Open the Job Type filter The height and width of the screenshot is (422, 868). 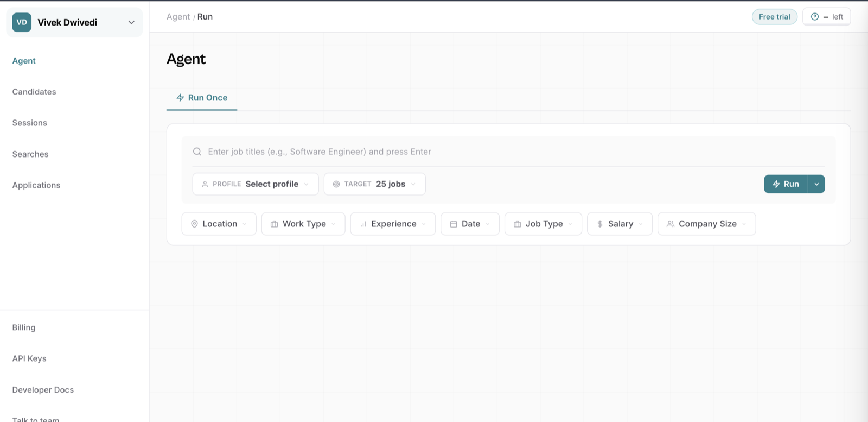(543, 224)
